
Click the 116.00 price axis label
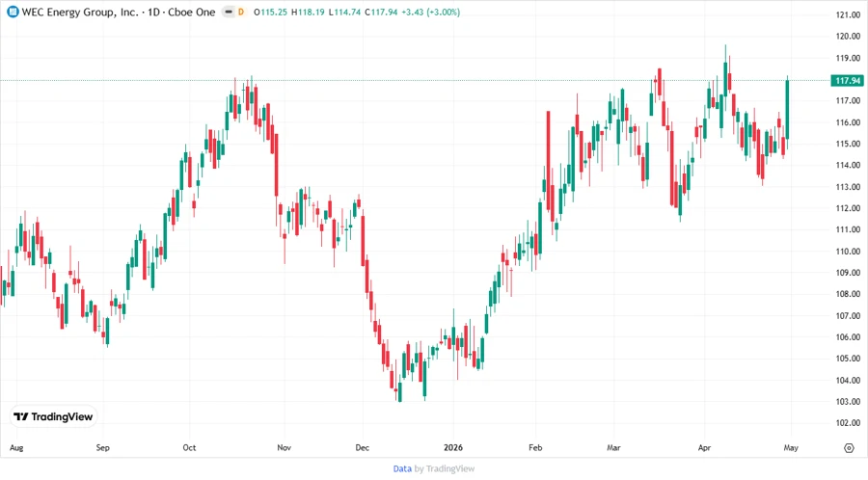pyautogui.click(x=848, y=122)
